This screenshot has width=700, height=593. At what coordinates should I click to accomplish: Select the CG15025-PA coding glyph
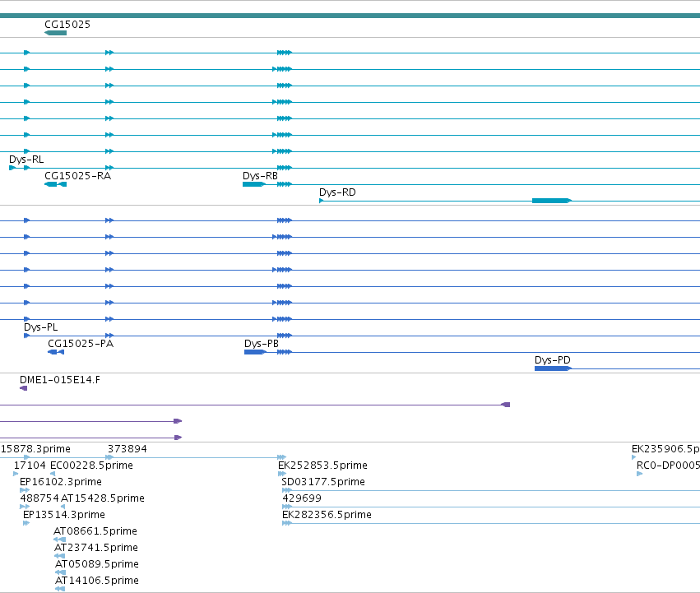pyautogui.click(x=56, y=352)
